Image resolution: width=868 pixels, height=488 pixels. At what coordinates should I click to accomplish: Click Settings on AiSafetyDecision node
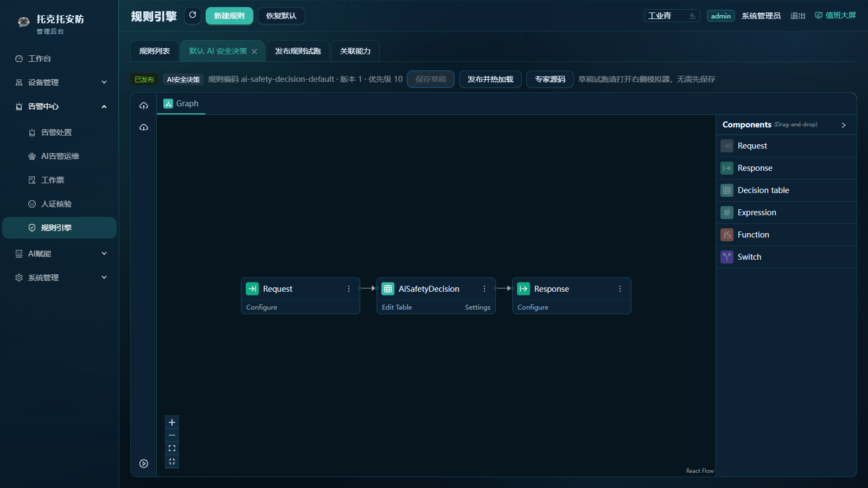(477, 307)
